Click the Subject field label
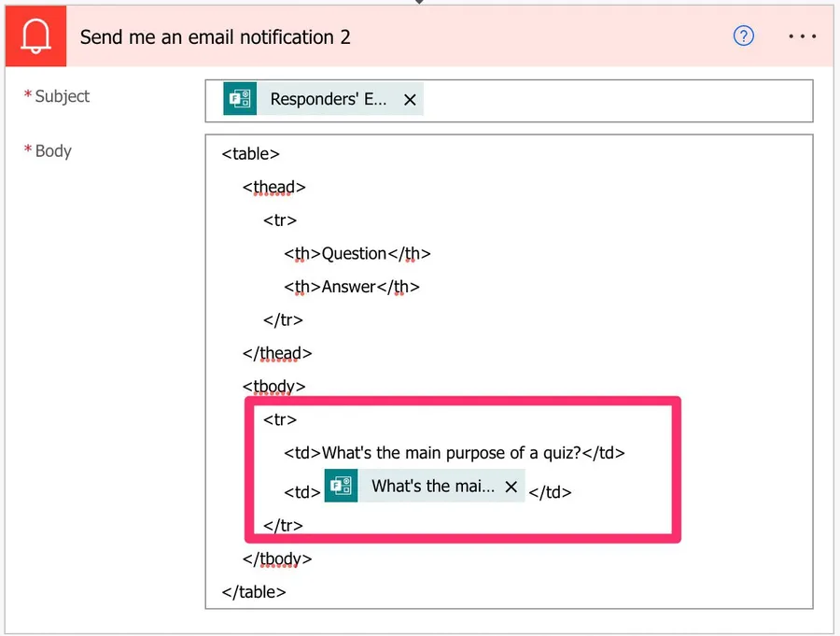The height and width of the screenshot is (636, 840). pos(62,96)
